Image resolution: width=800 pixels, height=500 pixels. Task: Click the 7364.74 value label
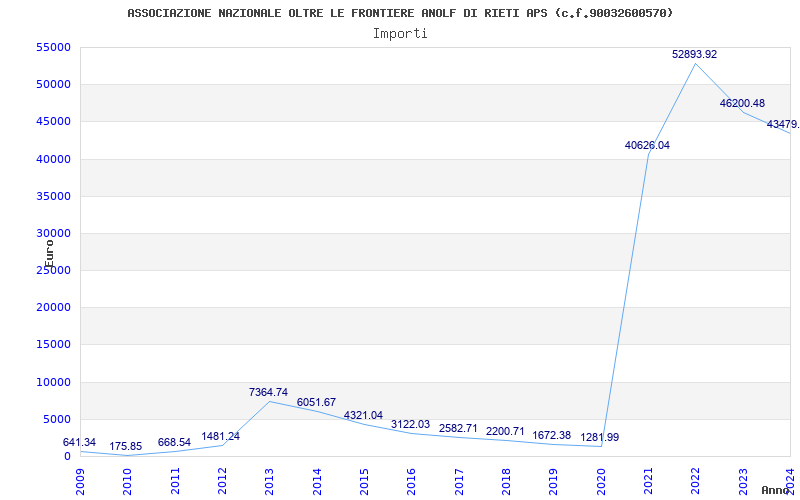269,393
